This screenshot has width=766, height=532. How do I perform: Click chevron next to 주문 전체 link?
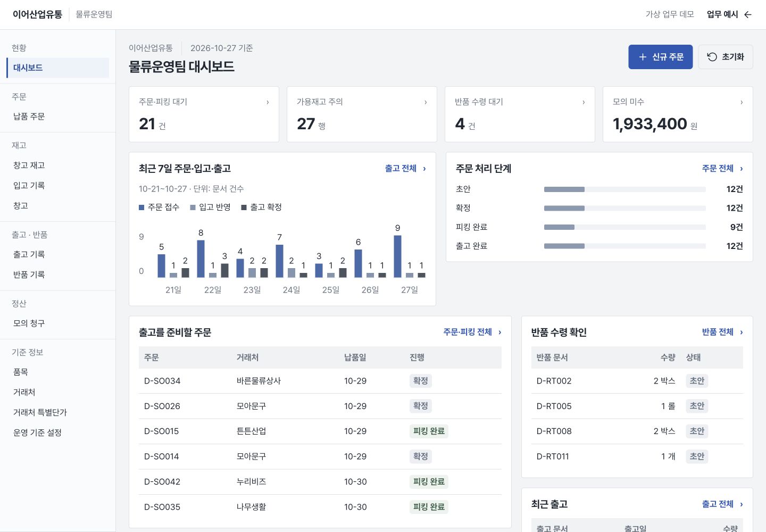tap(741, 169)
